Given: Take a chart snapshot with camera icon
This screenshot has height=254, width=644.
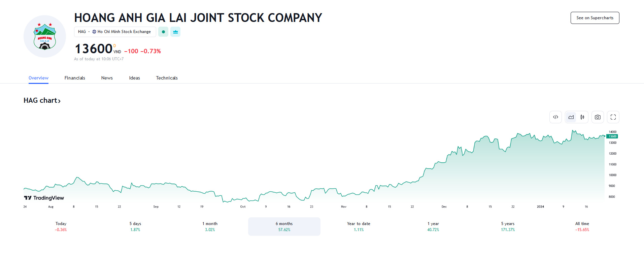Looking at the screenshot, I should coord(598,117).
